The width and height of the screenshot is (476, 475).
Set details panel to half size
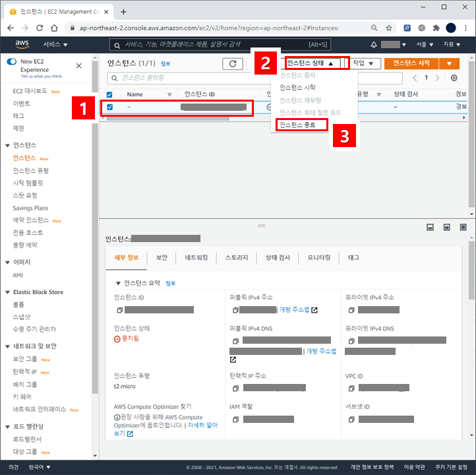click(x=446, y=227)
